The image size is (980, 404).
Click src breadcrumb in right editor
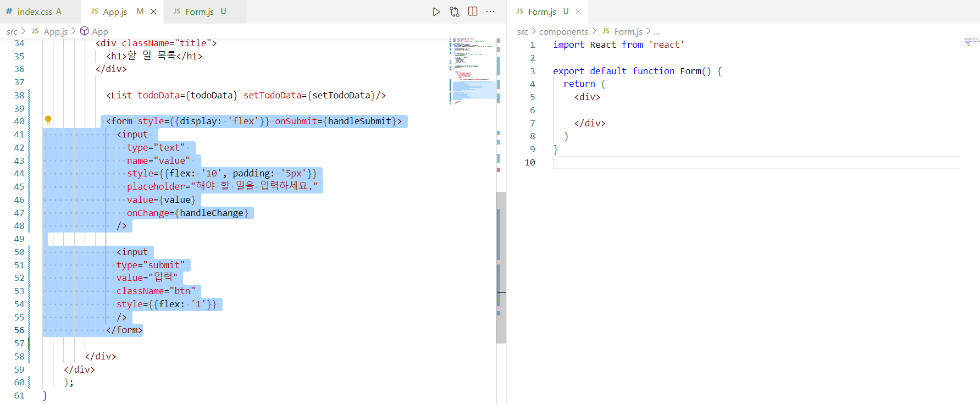(523, 31)
